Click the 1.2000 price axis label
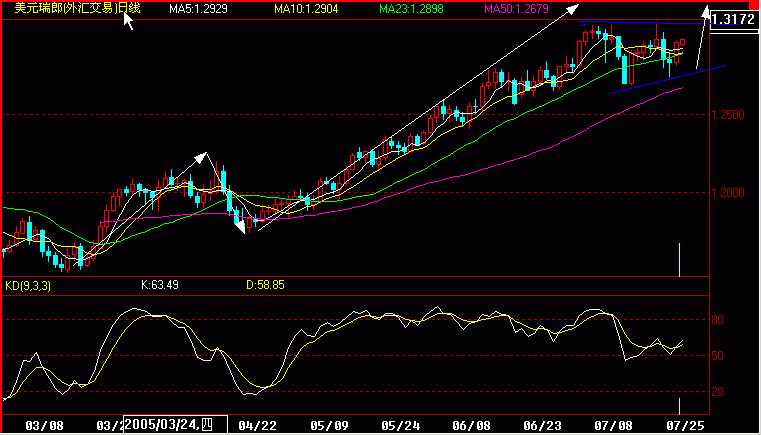The height and width of the screenshot is (435, 761). point(730,193)
